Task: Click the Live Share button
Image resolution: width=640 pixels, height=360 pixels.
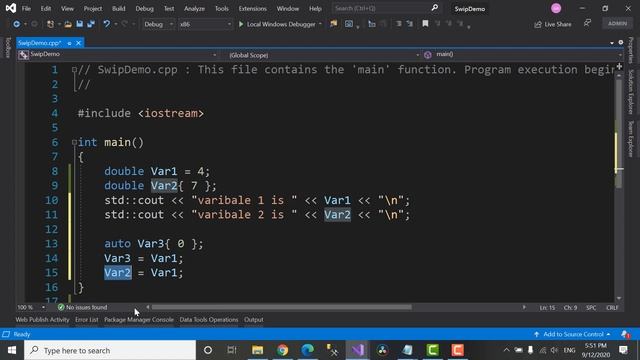Action: pyautogui.click(x=553, y=24)
